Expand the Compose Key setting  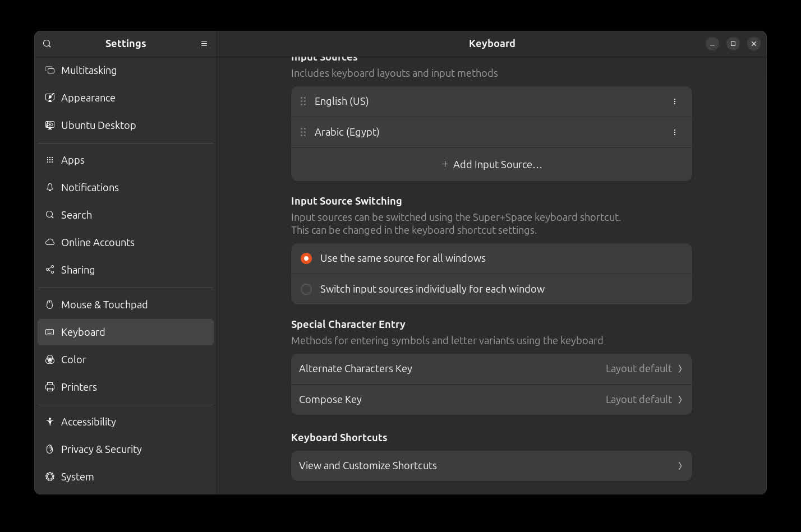(x=491, y=400)
